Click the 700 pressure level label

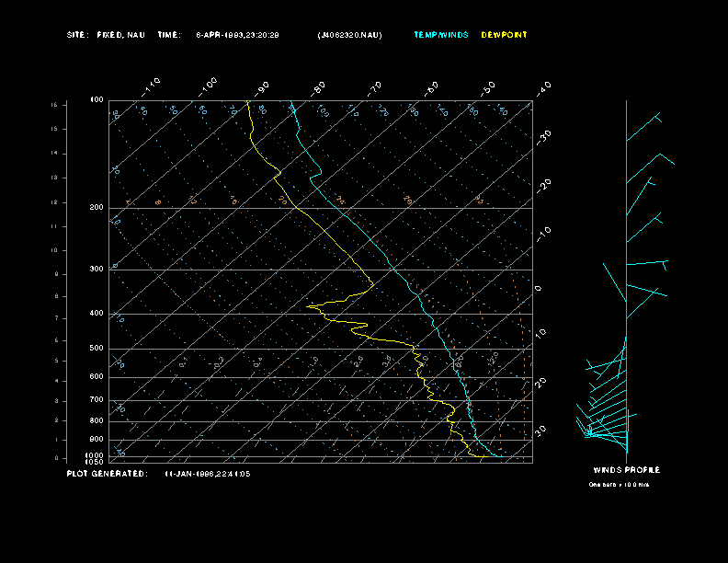[x=97, y=400]
